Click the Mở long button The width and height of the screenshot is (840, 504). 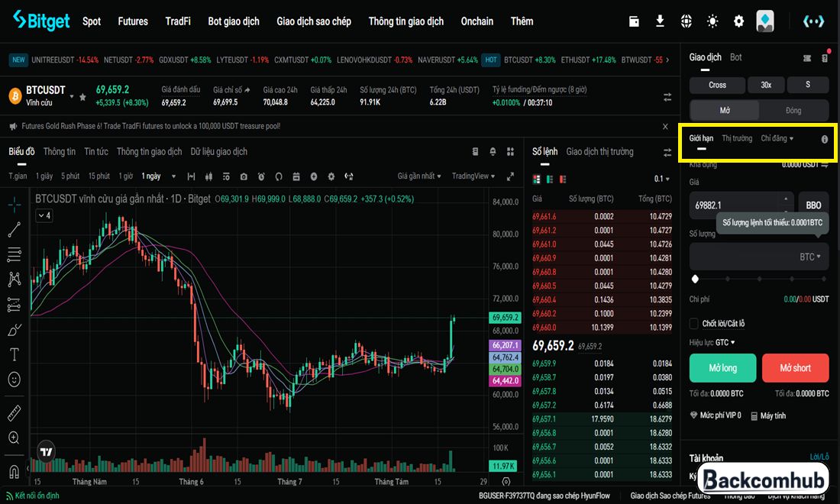pyautogui.click(x=722, y=368)
